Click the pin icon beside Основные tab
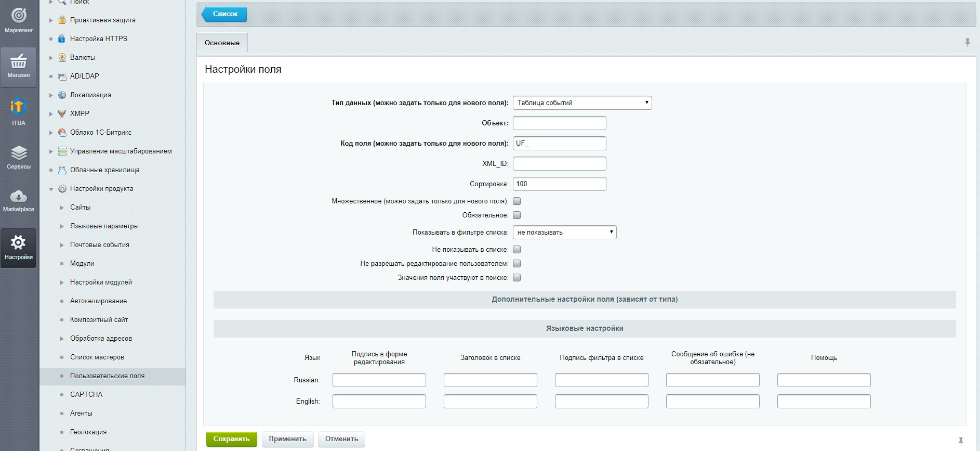 coord(967,43)
